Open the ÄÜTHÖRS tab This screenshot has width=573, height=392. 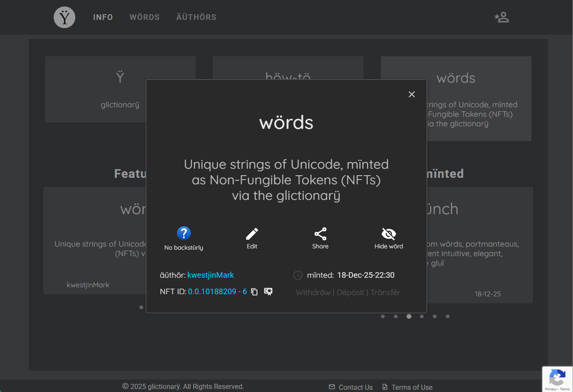pyautogui.click(x=196, y=17)
